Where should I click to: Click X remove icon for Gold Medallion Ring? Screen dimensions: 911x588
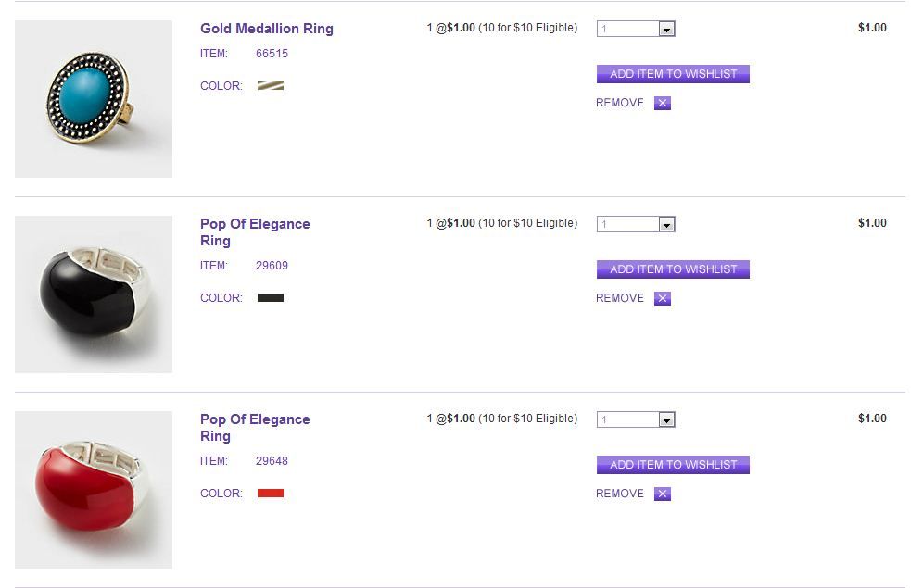pyautogui.click(x=662, y=104)
